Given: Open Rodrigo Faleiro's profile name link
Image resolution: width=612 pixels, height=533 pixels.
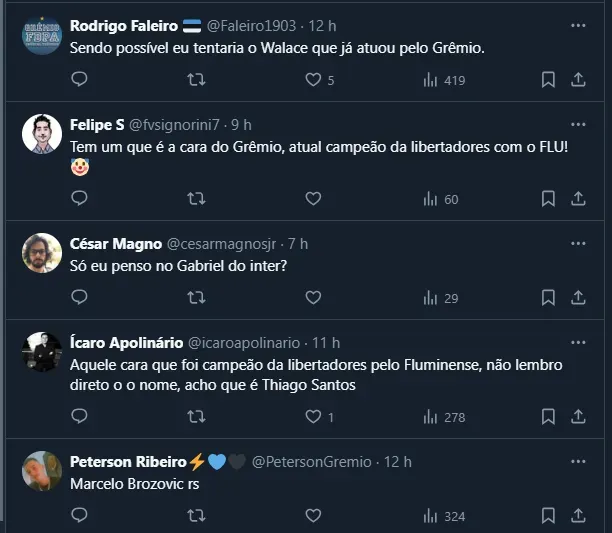Looking at the screenshot, I should click(x=124, y=25).
